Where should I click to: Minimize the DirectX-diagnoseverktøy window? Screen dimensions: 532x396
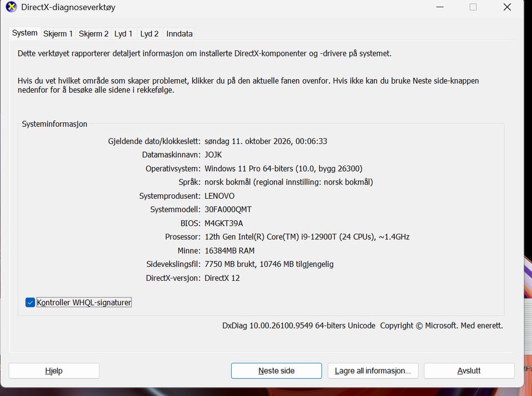(x=440, y=7)
